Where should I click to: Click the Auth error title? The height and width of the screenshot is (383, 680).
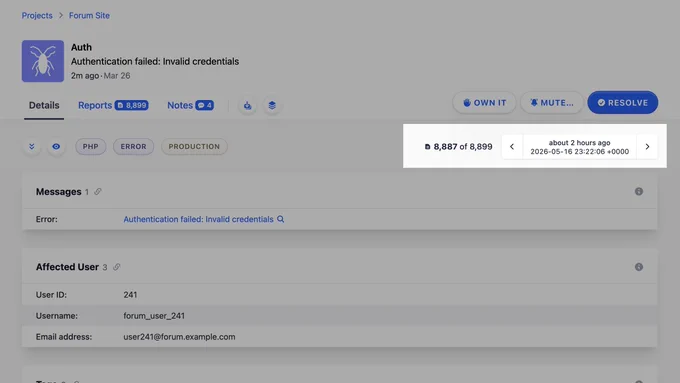point(81,47)
